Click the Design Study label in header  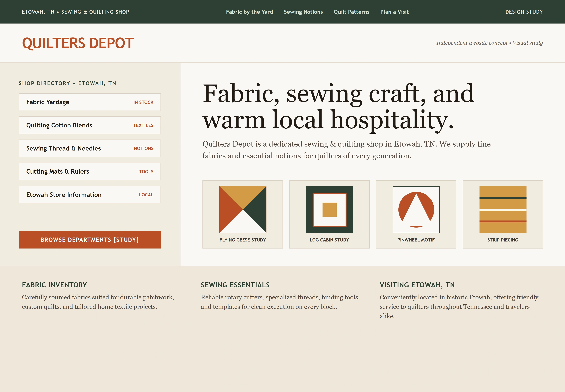tap(524, 12)
